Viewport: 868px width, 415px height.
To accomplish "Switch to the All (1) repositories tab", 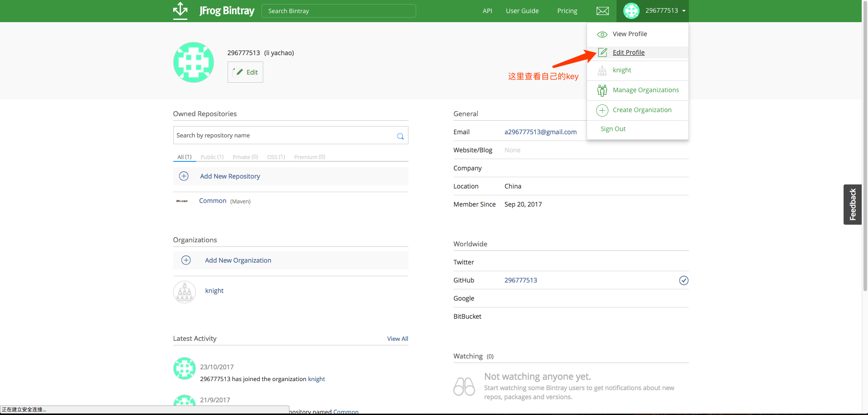I will pyautogui.click(x=185, y=157).
